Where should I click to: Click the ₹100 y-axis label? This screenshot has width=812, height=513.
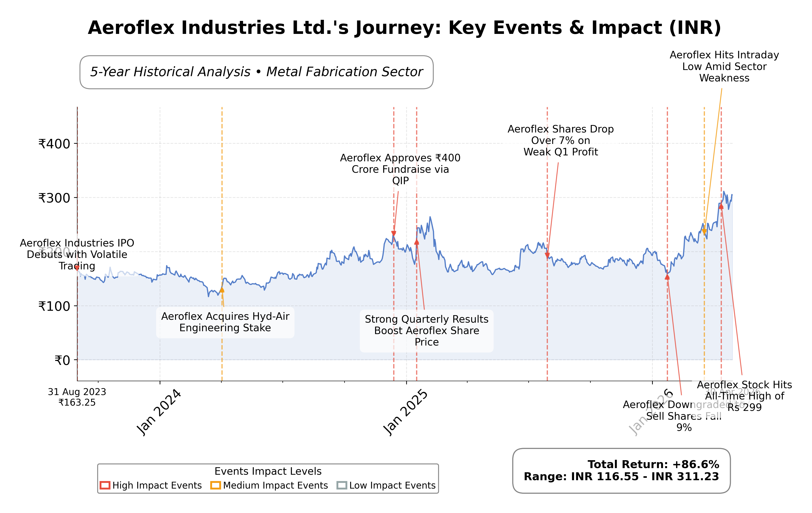click(54, 306)
